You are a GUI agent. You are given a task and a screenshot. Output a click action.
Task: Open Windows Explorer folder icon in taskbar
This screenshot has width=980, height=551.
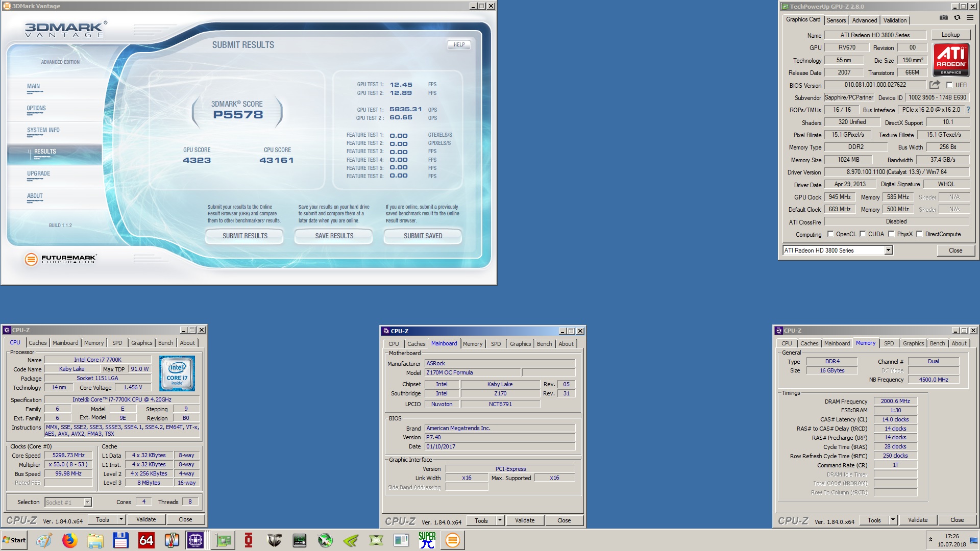click(95, 540)
